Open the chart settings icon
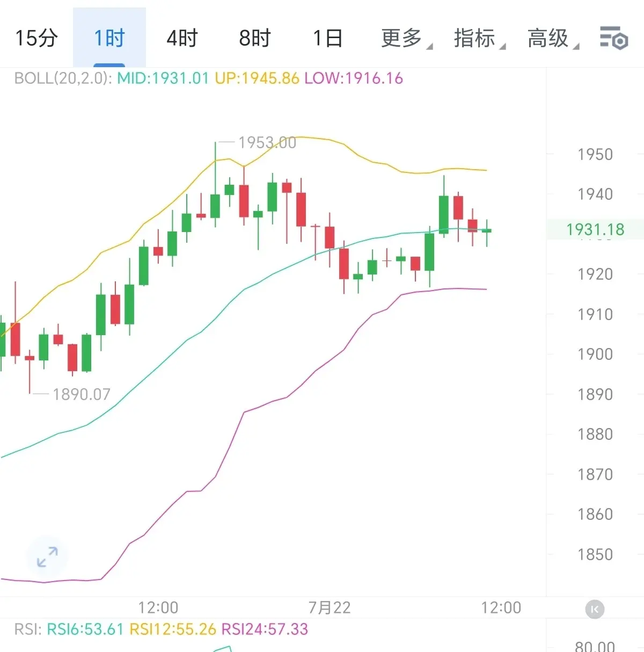This screenshot has height=652, width=644. (x=613, y=38)
